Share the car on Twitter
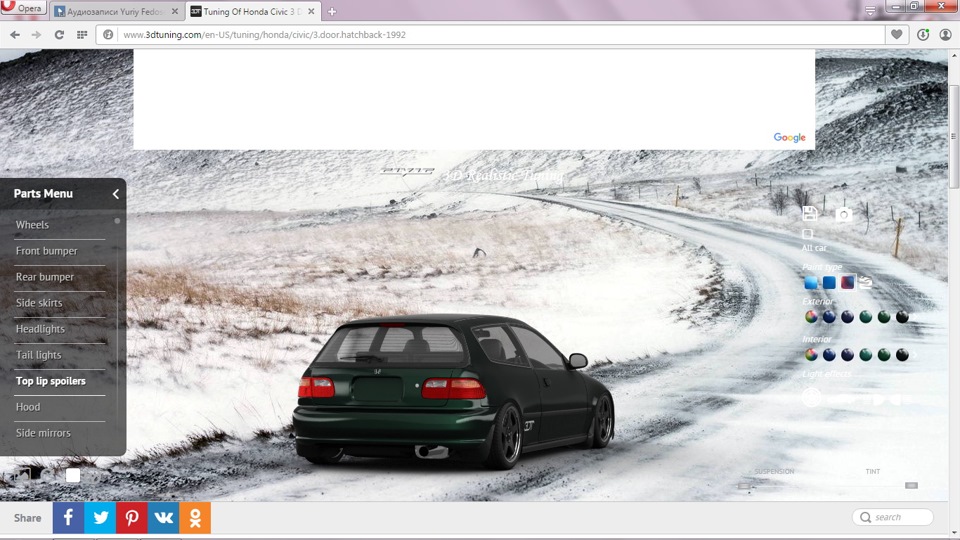Image resolution: width=960 pixels, height=540 pixels. pyautogui.click(x=100, y=517)
